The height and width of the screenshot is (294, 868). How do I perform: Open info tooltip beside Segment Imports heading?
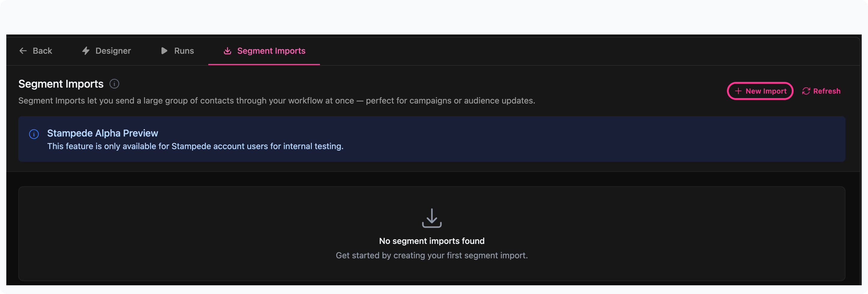(x=114, y=84)
